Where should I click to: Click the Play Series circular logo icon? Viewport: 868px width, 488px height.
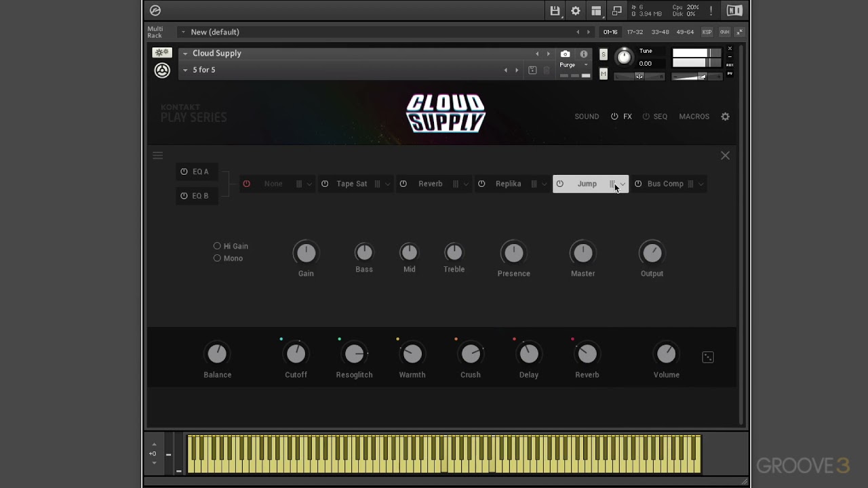click(x=162, y=70)
